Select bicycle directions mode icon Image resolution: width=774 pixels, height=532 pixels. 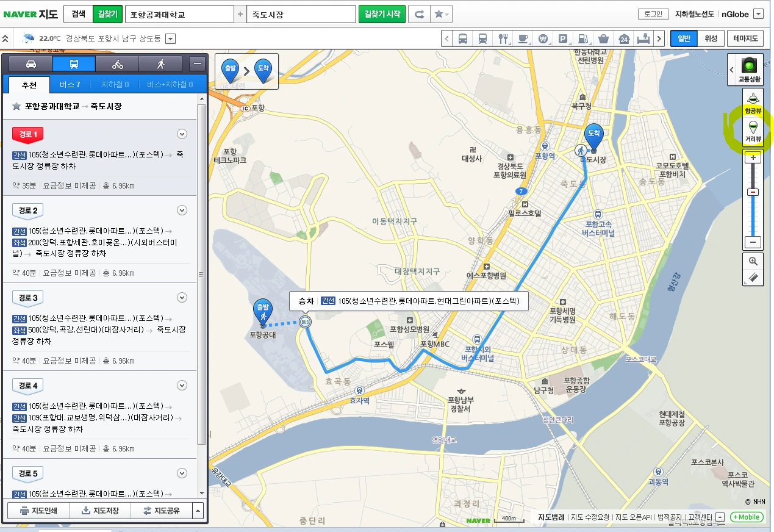coord(117,64)
